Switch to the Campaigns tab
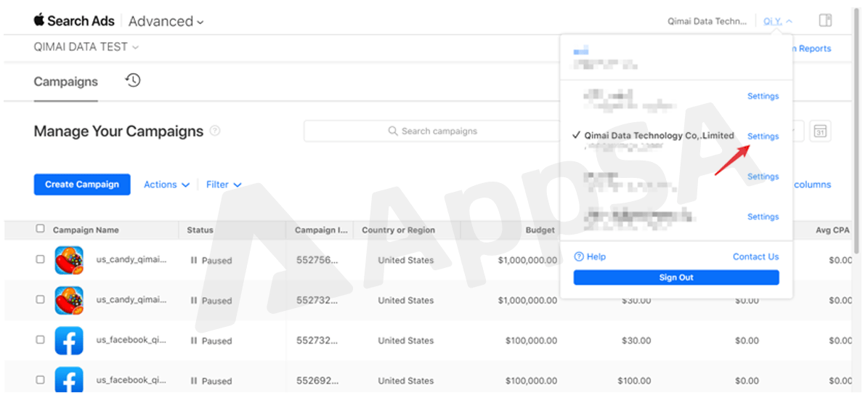Viewport: 868px width, 393px height. point(66,82)
